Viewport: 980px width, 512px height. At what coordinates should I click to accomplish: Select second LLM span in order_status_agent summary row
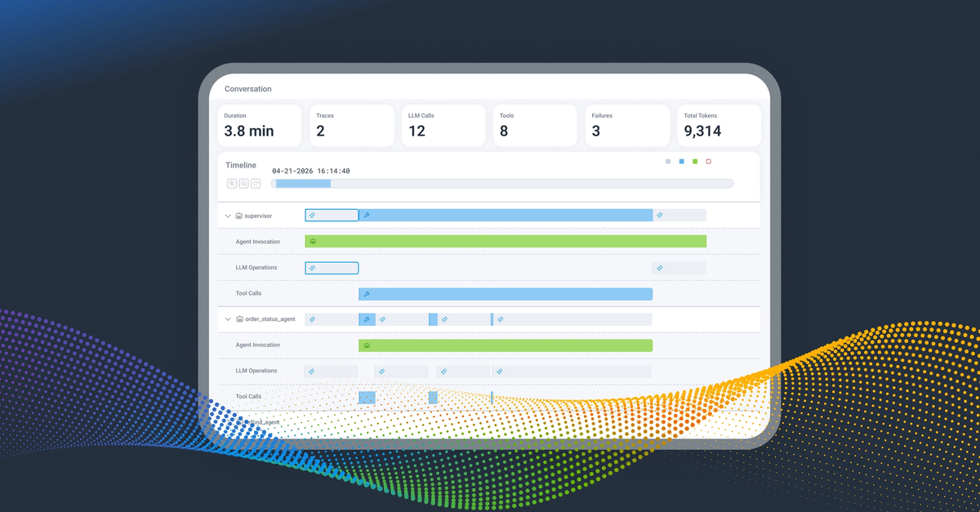(402, 319)
